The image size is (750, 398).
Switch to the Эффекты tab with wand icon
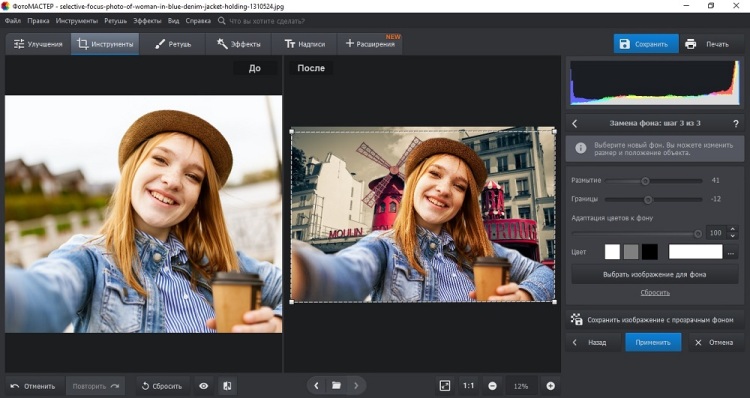[x=239, y=44]
